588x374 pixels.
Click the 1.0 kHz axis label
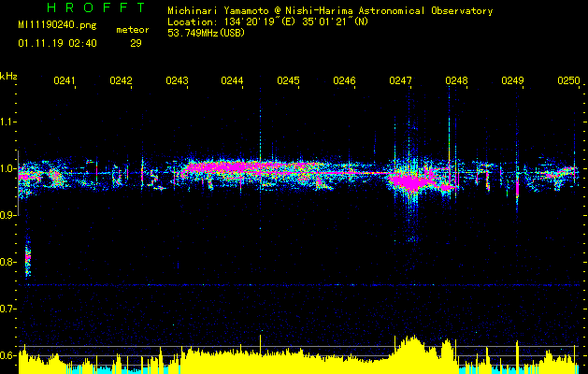[7, 168]
